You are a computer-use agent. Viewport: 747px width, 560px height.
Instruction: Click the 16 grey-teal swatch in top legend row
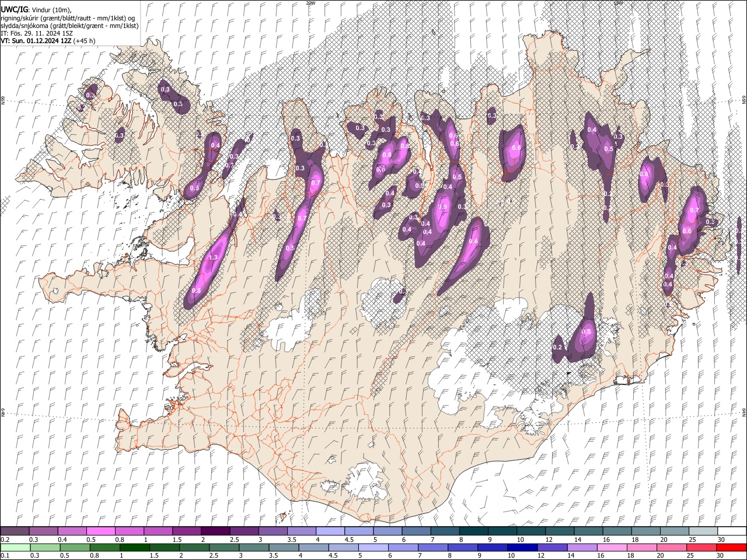pyautogui.click(x=616, y=531)
